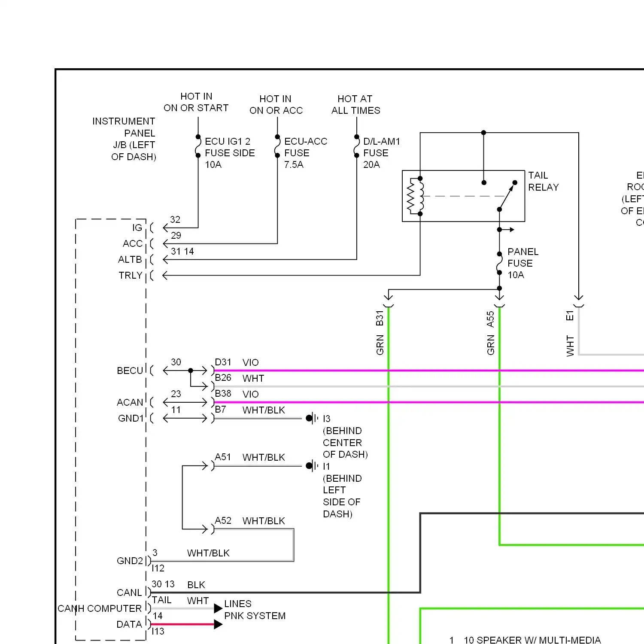The height and width of the screenshot is (644, 644).
Task: Click the vertical A55 connector label
Action: click(491, 319)
